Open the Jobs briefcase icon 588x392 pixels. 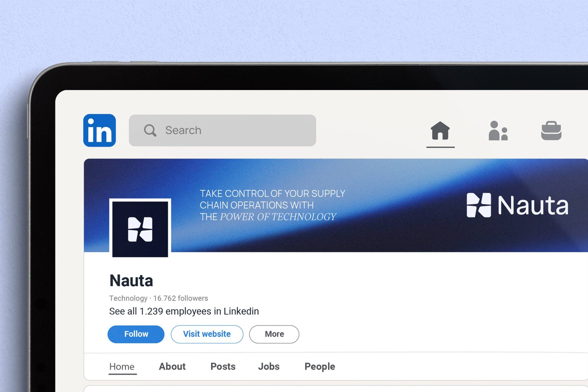551,130
